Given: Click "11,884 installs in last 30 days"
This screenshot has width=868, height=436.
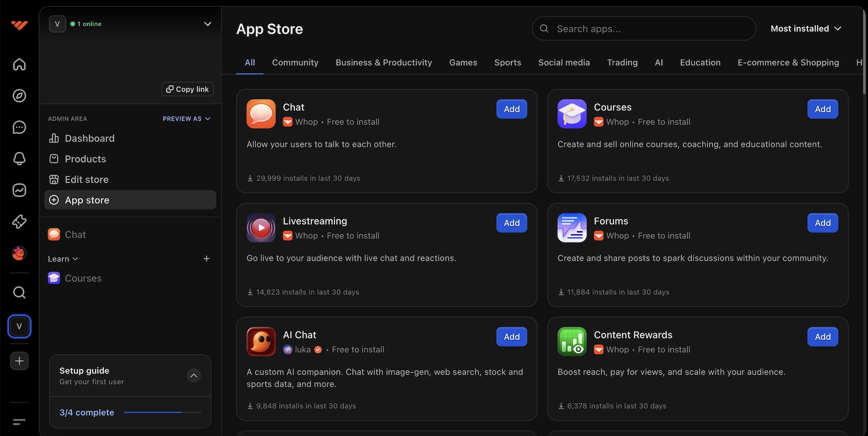Looking at the screenshot, I should 618,292.
